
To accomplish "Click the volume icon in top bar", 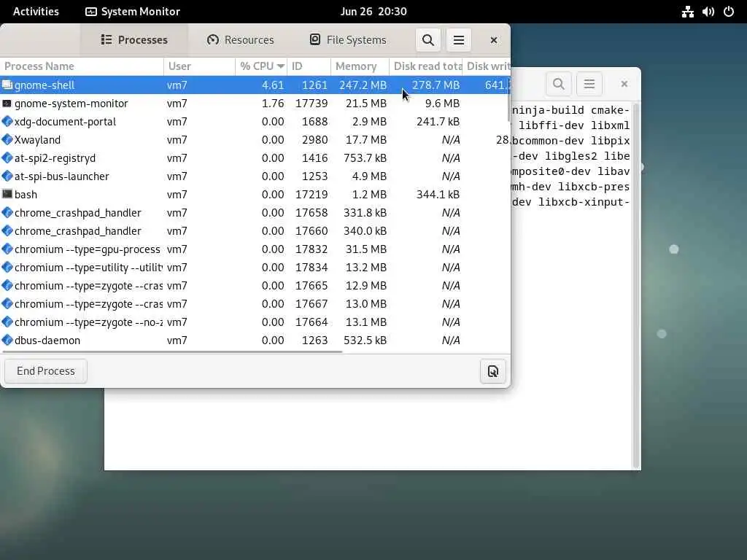I will click(708, 12).
